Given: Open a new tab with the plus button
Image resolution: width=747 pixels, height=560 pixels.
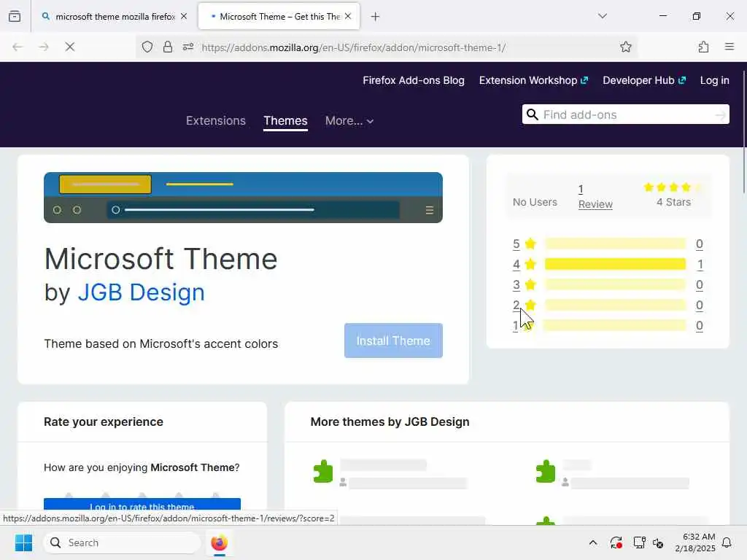Looking at the screenshot, I should pos(376,17).
